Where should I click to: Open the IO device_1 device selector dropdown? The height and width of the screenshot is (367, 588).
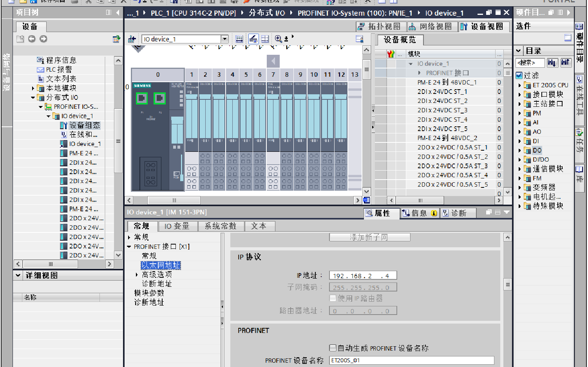point(224,39)
